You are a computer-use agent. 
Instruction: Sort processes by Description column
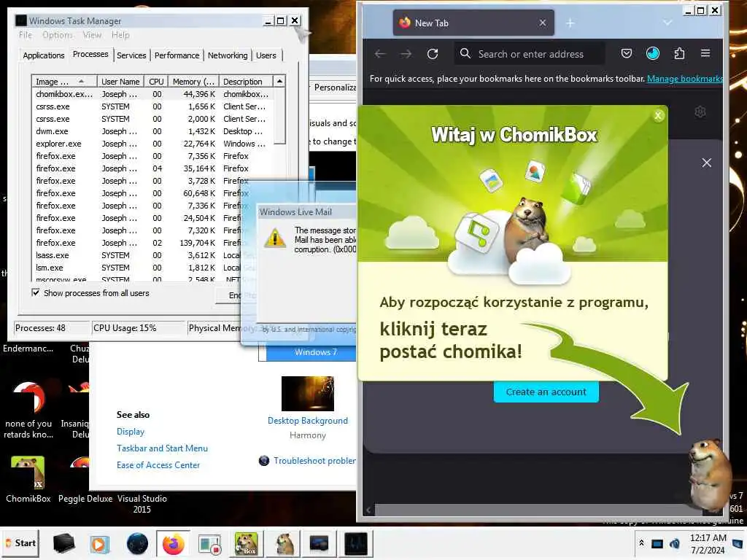(246, 82)
